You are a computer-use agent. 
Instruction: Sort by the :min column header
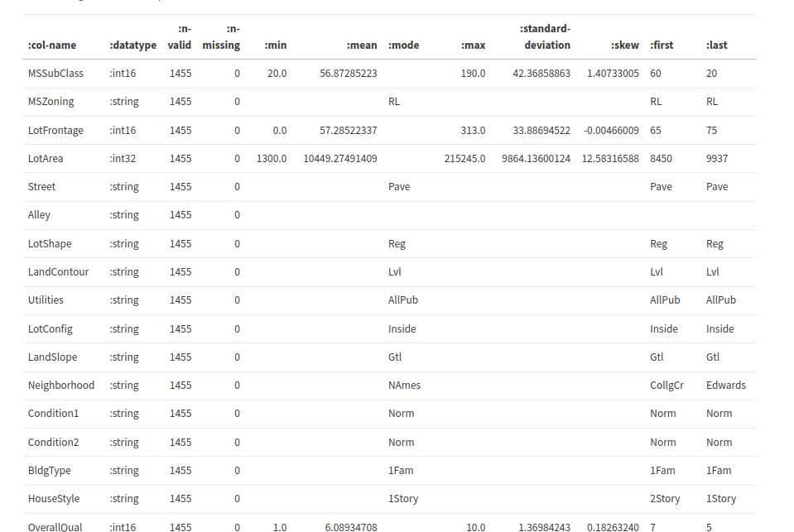(275, 46)
